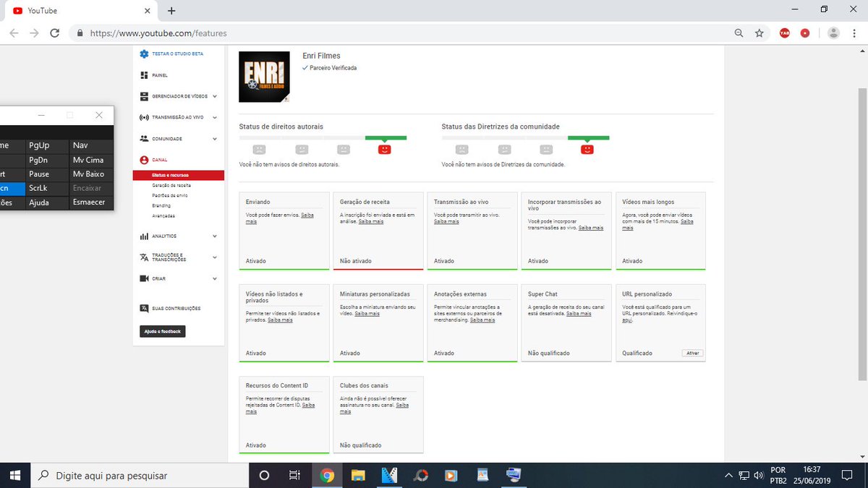Open the Chrome profile avatar icon
The image size is (868, 488).
[x=833, y=33]
